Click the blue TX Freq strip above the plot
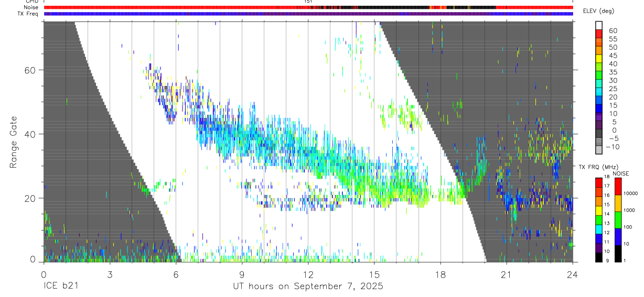 point(308,14)
